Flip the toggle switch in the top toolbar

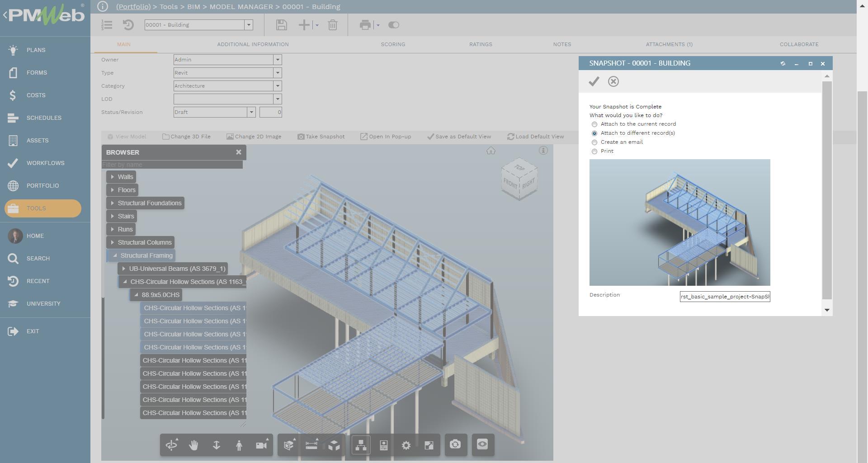(393, 25)
